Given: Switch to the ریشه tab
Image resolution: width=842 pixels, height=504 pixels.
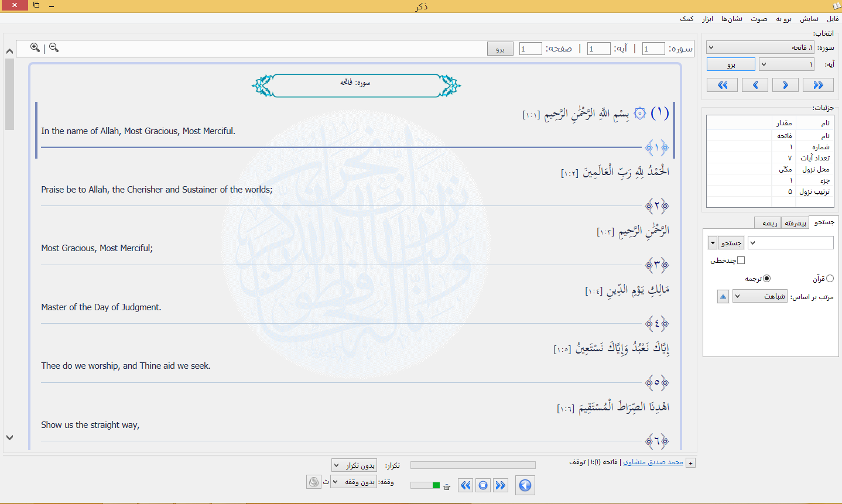Looking at the screenshot, I should pos(769,223).
